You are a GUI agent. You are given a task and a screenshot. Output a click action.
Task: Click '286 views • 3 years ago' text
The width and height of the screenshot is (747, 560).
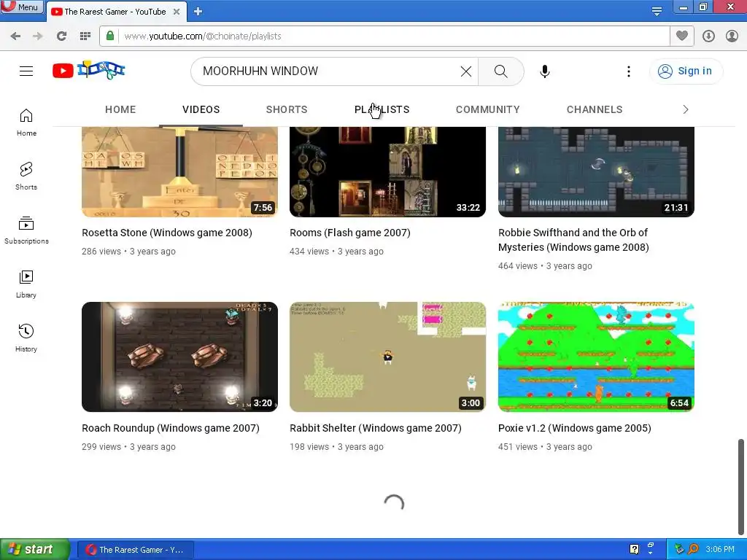coord(128,252)
